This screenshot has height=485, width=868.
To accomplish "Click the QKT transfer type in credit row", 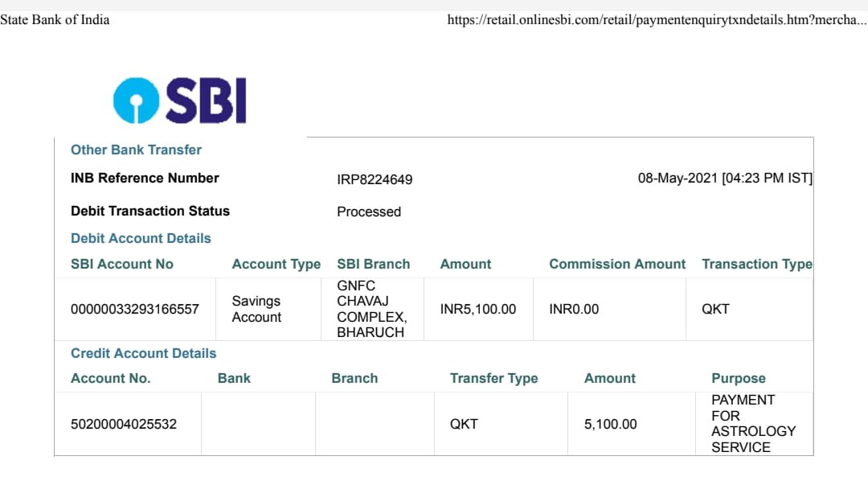I will (464, 425).
